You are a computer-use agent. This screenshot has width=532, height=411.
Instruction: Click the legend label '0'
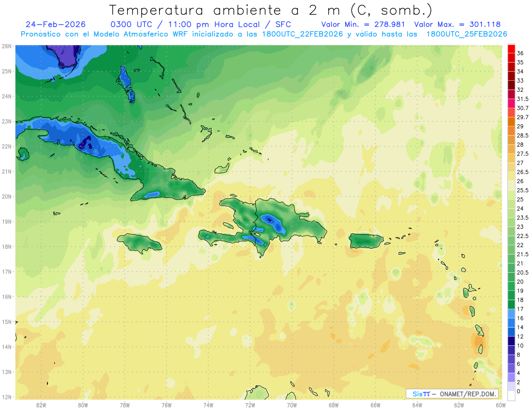coord(519,391)
